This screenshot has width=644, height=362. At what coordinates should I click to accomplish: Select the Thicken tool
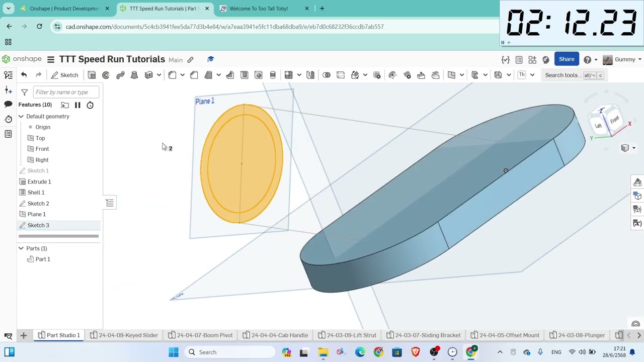pyautogui.click(x=148, y=75)
